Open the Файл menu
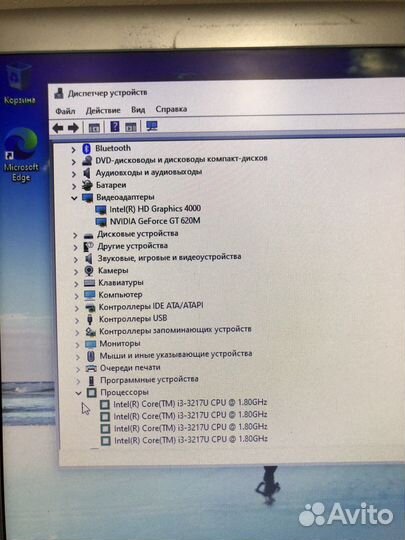 pos(65,111)
